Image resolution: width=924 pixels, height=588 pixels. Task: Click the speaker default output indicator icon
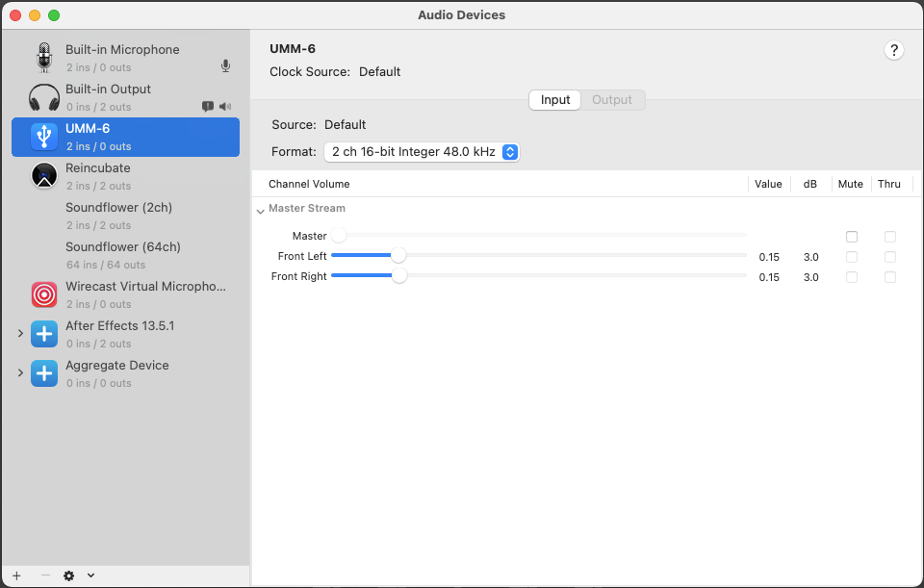click(x=225, y=107)
